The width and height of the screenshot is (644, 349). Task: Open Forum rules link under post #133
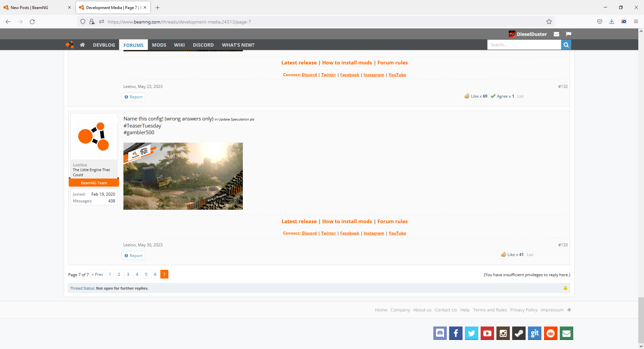tap(392, 221)
